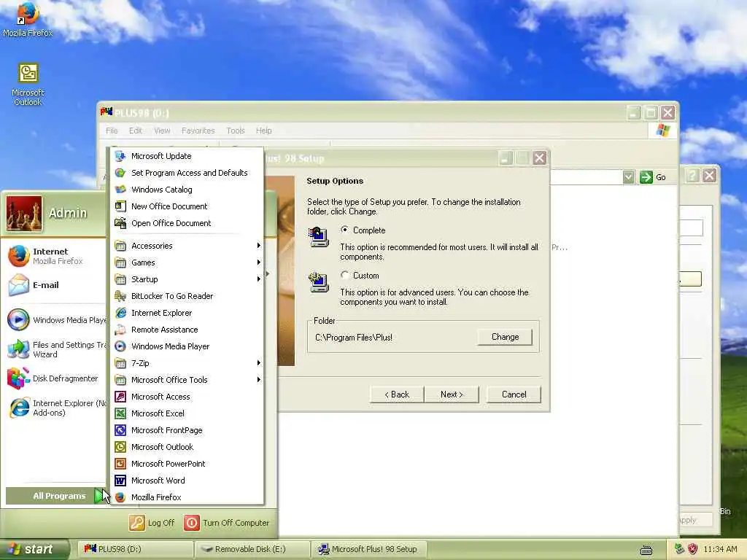Click the C:\Program Files\Plus! folder path text
The width and height of the screenshot is (747, 560).
354,338
